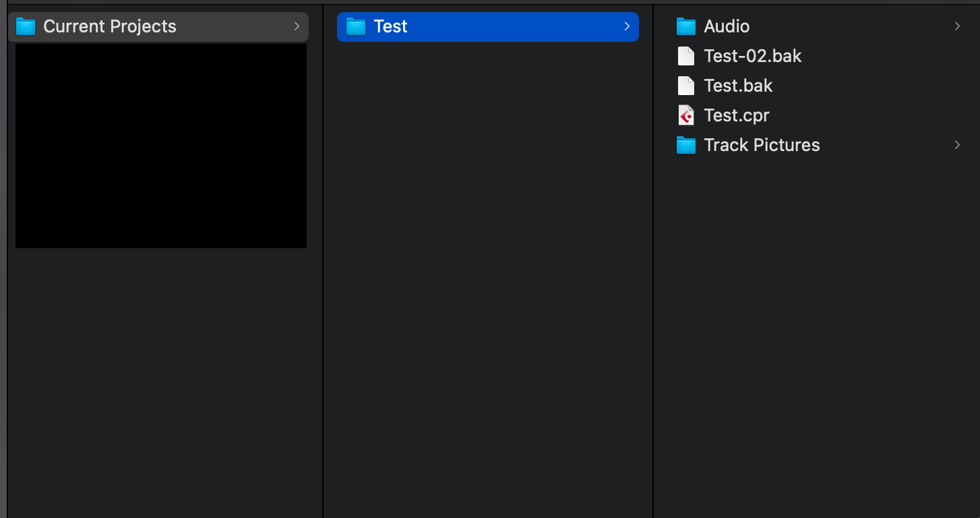980x518 pixels.
Task: Expand the Audio folder via its arrow
Action: coord(957,26)
